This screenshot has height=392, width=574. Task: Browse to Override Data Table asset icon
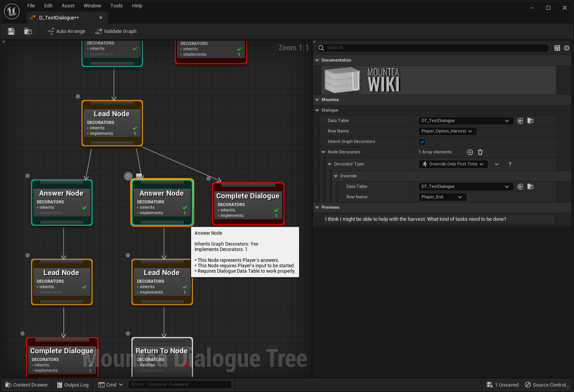tap(531, 187)
